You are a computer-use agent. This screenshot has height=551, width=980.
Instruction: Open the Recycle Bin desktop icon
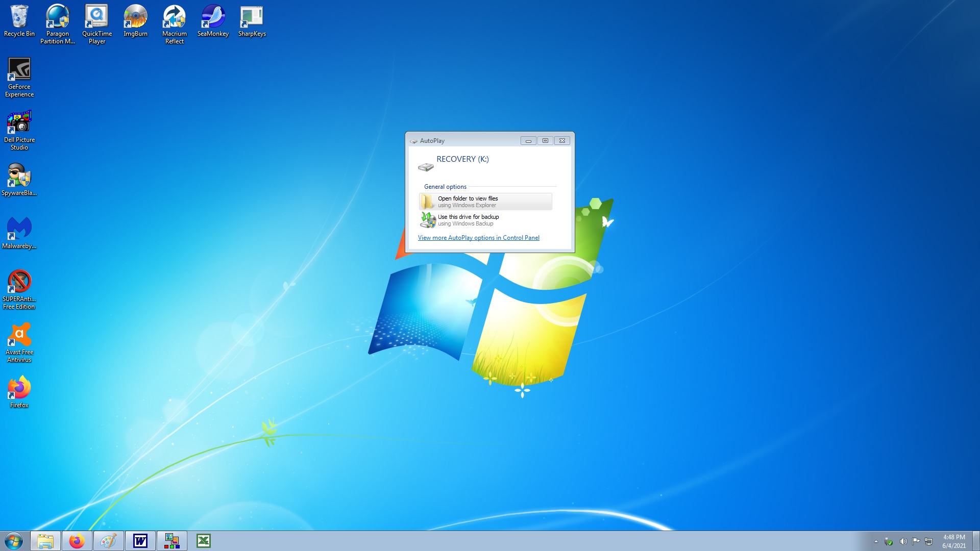tap(19, 21)
